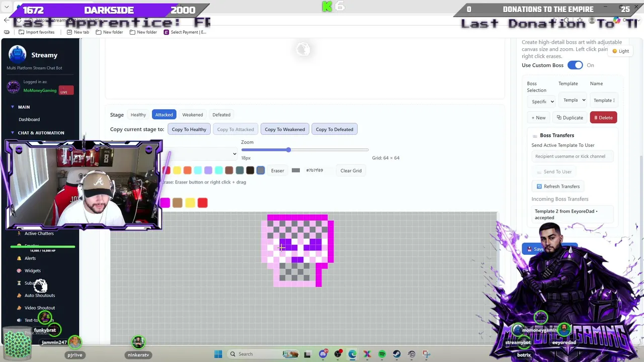The width and height of the screenshot is (644, 362).
Task: Toggle the Light theme button
Action: (x=621, y=51)
